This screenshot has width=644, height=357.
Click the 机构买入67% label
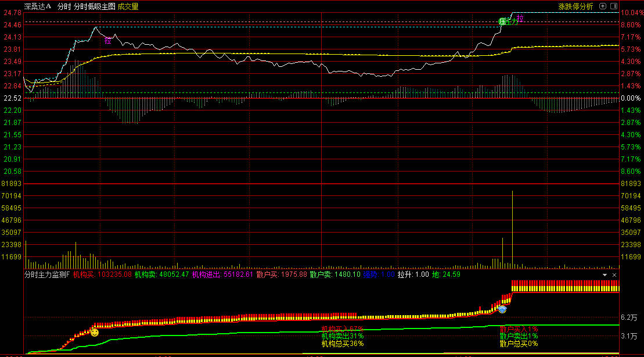click(x=343, y=329)
